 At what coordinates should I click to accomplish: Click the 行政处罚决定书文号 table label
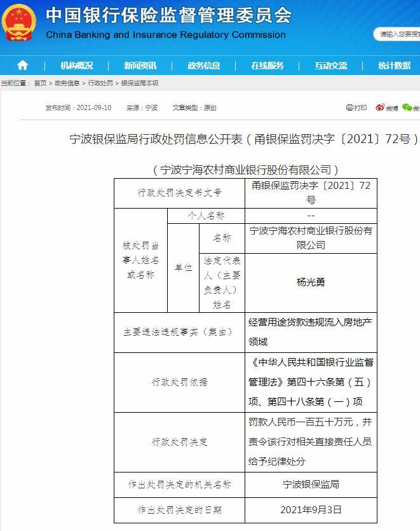pyautogui.click(x=179, y=193)
